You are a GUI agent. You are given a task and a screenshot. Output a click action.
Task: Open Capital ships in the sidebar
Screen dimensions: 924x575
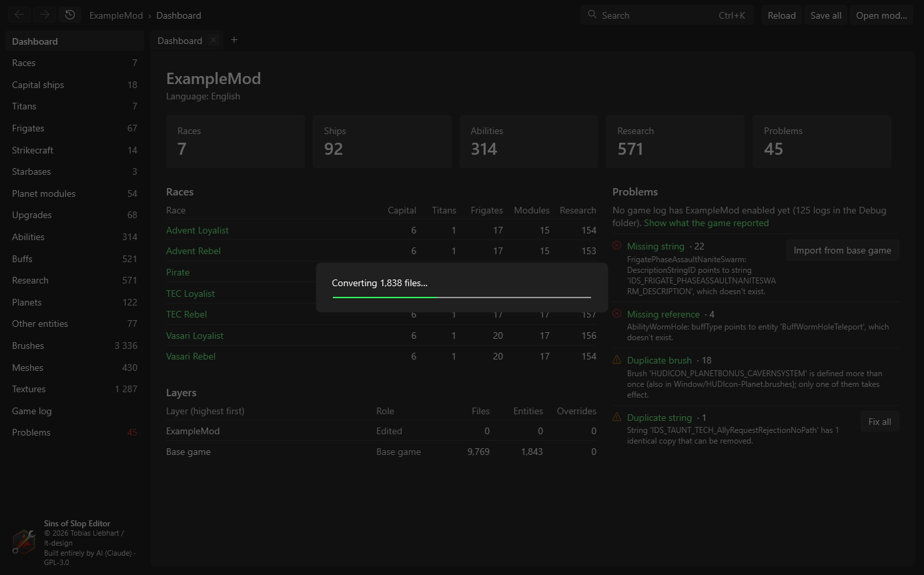tap(75, 85)
